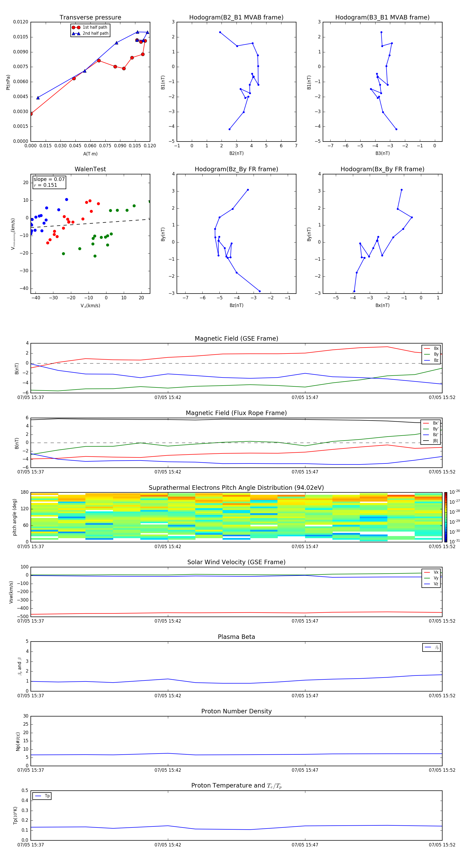Click the 'Hodogram(B3_B1 MVAB frame)' title
This screenshot has height=868, width=473.
[x=382, y=17]
